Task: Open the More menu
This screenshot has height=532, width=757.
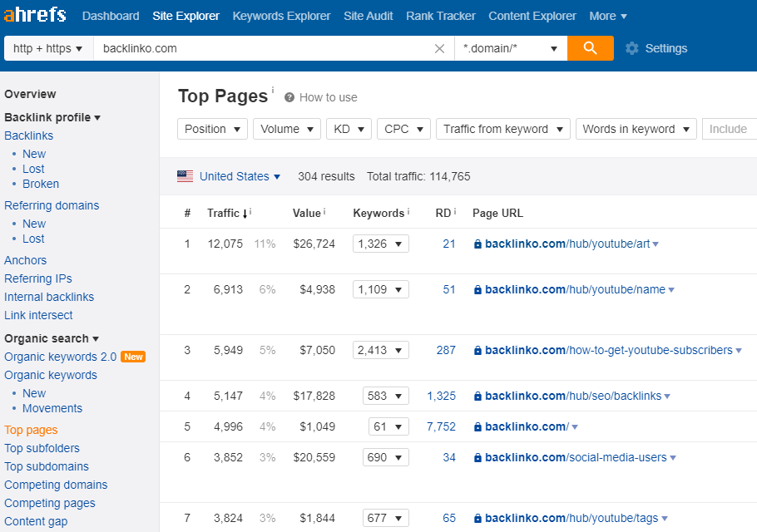Action: click(x=608, y=16)
